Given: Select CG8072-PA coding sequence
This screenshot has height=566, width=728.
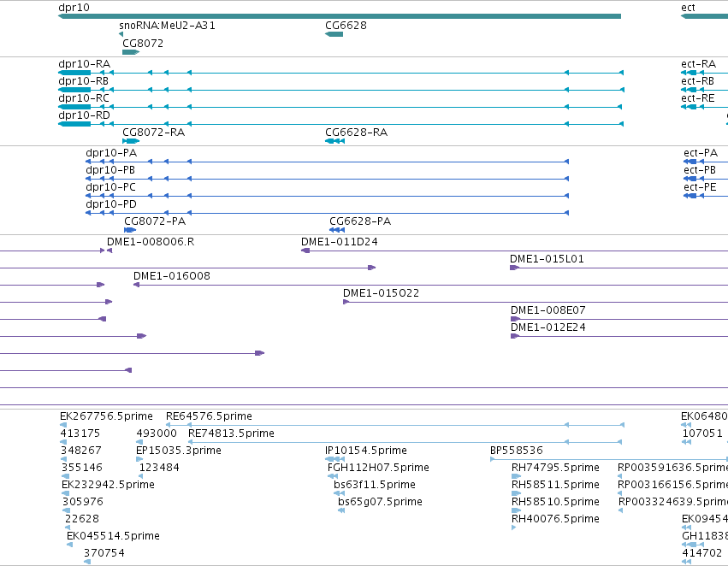Looking at the screenshot, I should 130,230.
